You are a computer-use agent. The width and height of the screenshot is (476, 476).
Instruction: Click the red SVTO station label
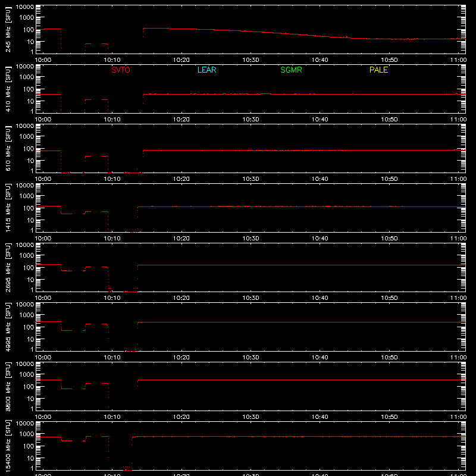121,70
